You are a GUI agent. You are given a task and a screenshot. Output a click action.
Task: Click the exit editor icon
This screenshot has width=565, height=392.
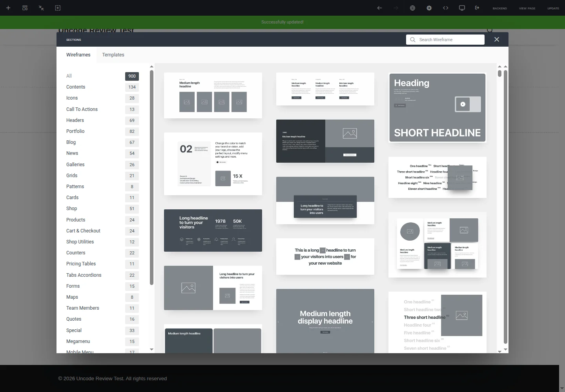(477, 8)
